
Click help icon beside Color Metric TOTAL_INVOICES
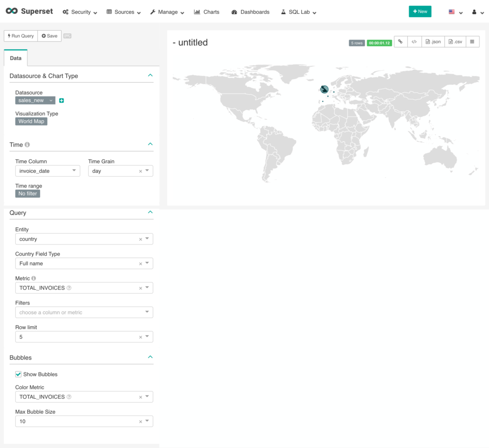(x=69, y=397)
